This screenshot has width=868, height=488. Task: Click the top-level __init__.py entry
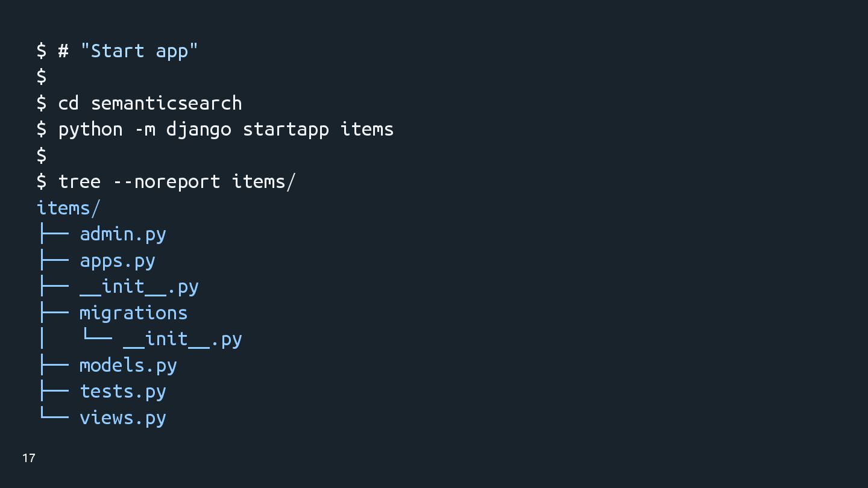click(x=139, y=287)
